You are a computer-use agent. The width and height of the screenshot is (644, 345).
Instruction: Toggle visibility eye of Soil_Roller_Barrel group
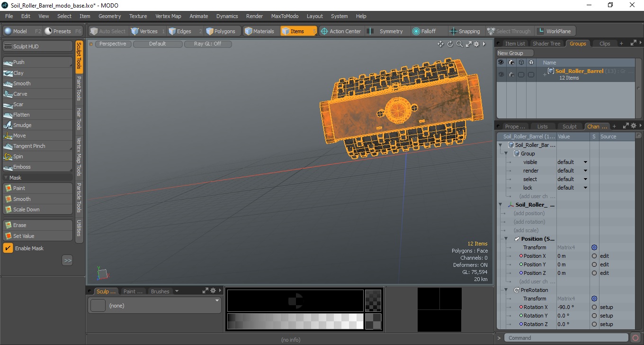coord(501,74)
